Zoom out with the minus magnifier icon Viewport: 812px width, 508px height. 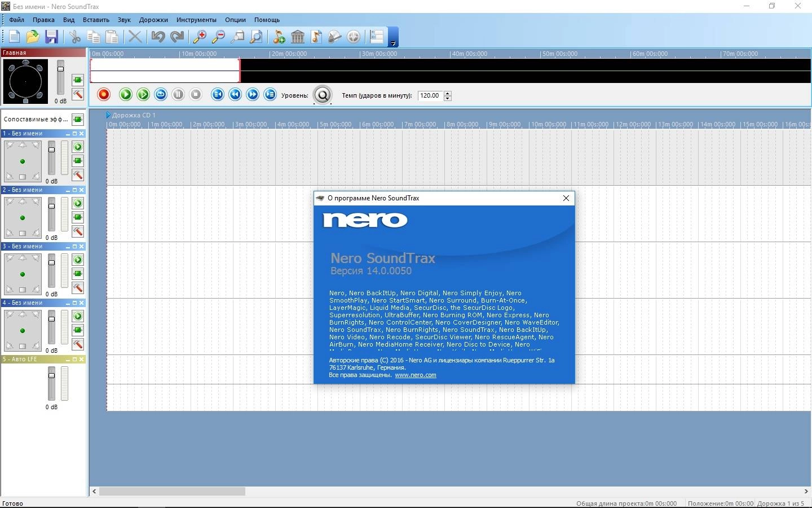(x=218, y=37)
